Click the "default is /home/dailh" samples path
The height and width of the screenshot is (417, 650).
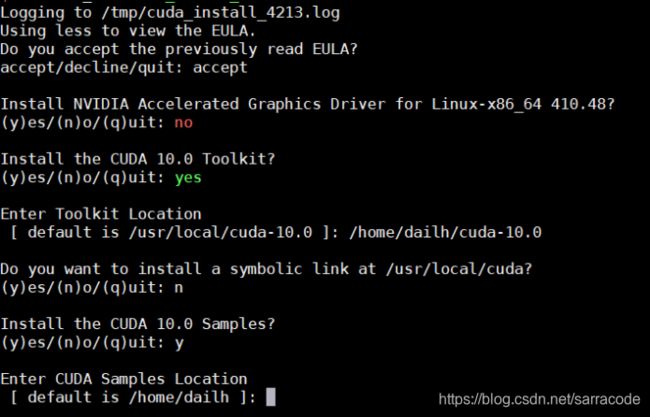pos(128,398)
